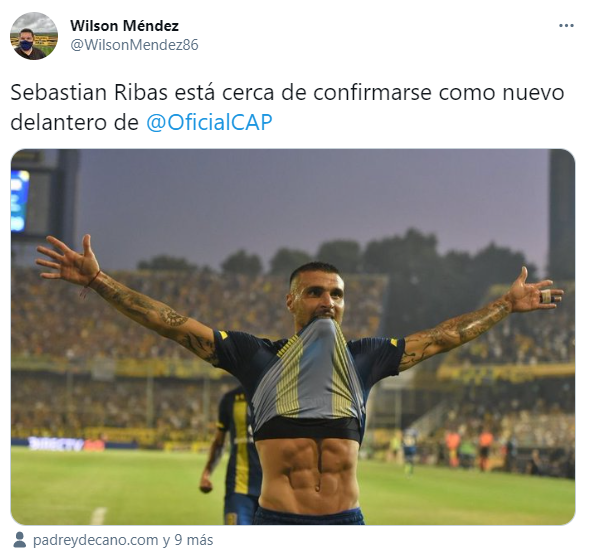Show accounts tagged as padreydecano.com y 9 más
Screen dimensions: 589x552
(x=123, y=540)
